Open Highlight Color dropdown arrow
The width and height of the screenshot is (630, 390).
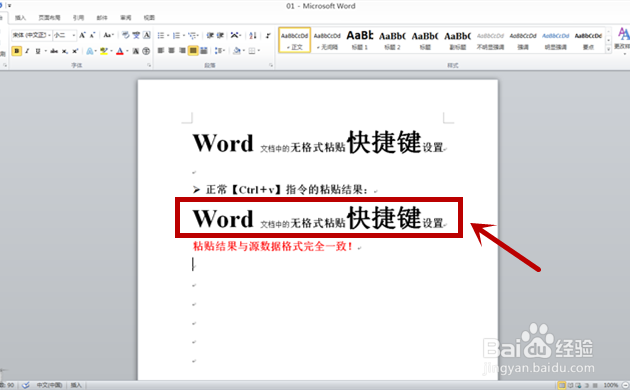click(111, 51)
